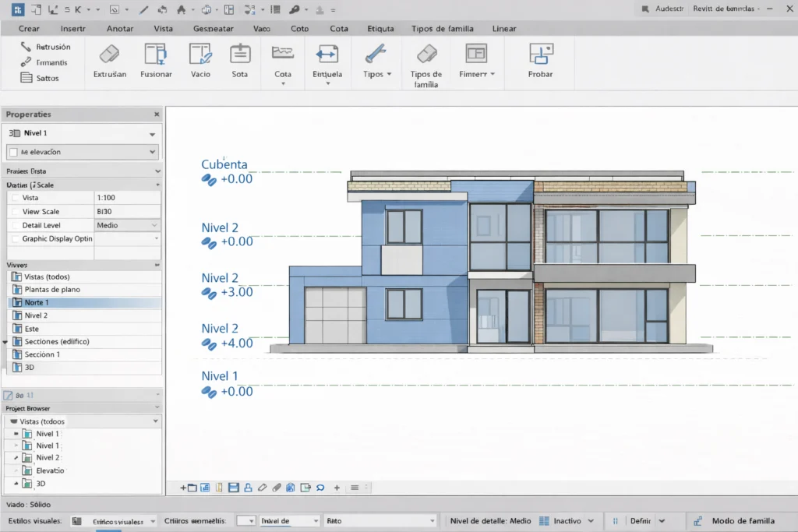798x532 pixels.
Task: Toggle the Inactivo option in the status bar
Action: click(x=568, y=520)
